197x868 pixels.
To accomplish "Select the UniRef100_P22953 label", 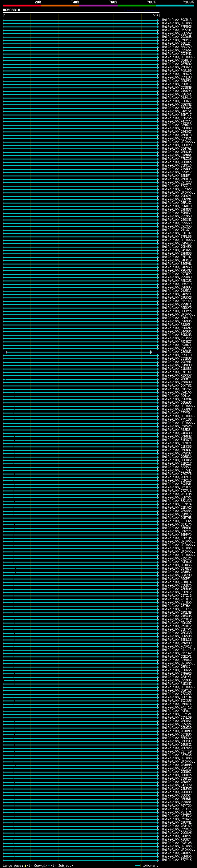I will point(176,216).
